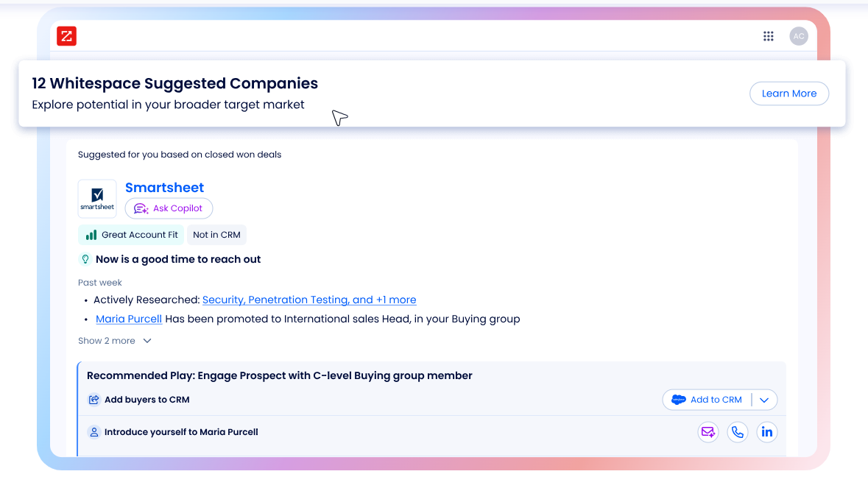Click the lightbulb insight icon
Image resolution: width=868 pixels, height=488 pixels.
(85, 259)
